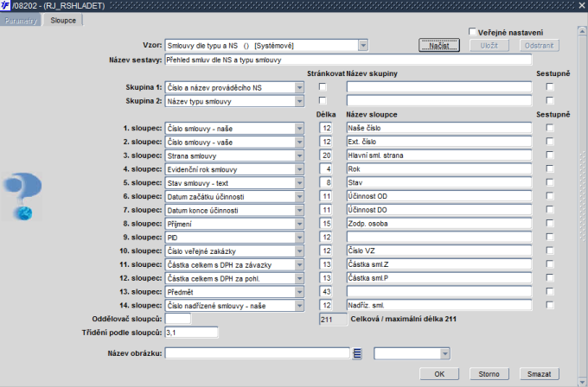Viewport: 588px width, 387px height.
Task: Open the 10. sloupec Číslo veřejné zakázky dropdown
Action: pos(299,251)
